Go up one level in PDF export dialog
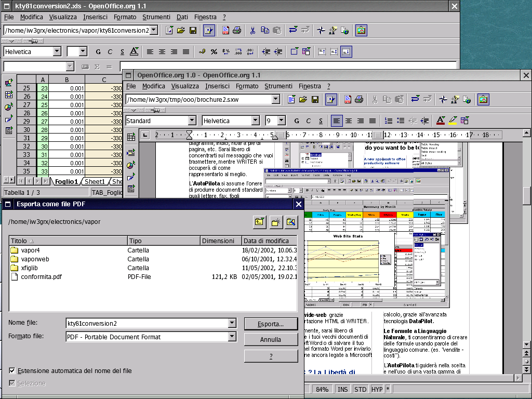Screen dimensions: 532x399 pyautogui.click(x=260, y=222)
